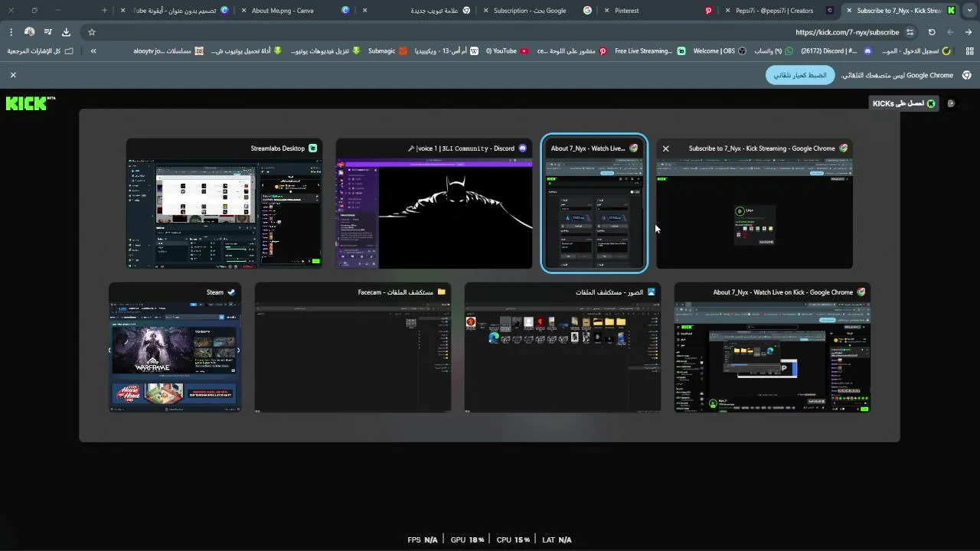Set Chrome as default browser button

(800, 75)
